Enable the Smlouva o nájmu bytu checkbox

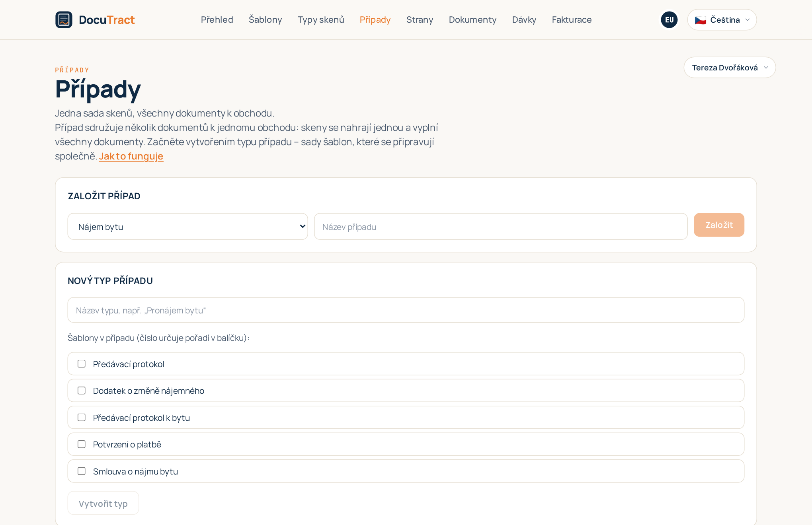coord(82,471)
